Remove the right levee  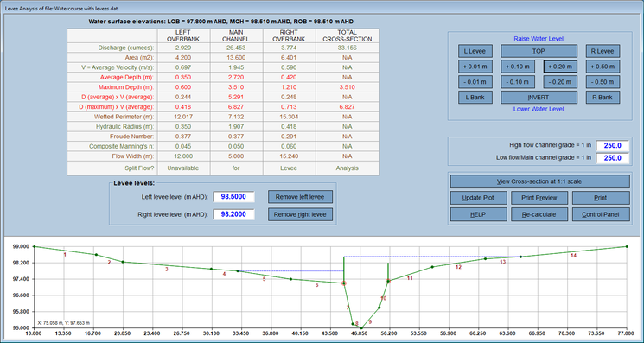coord(300,214)
